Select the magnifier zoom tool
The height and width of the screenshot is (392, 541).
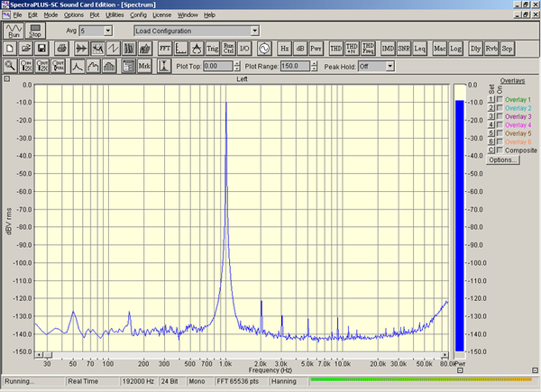(x=10, y=66)
